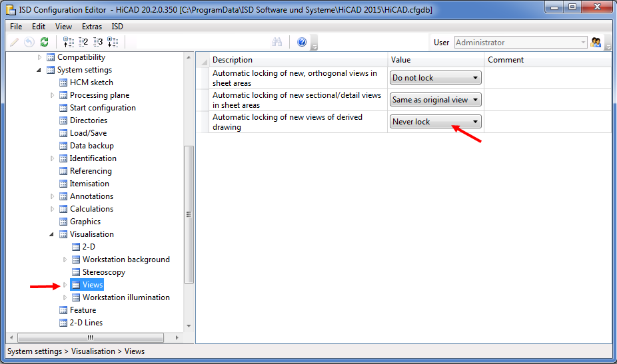Screen dimensions: 617x364
Task: Click the Comment column header
Action: click(548, 60)
